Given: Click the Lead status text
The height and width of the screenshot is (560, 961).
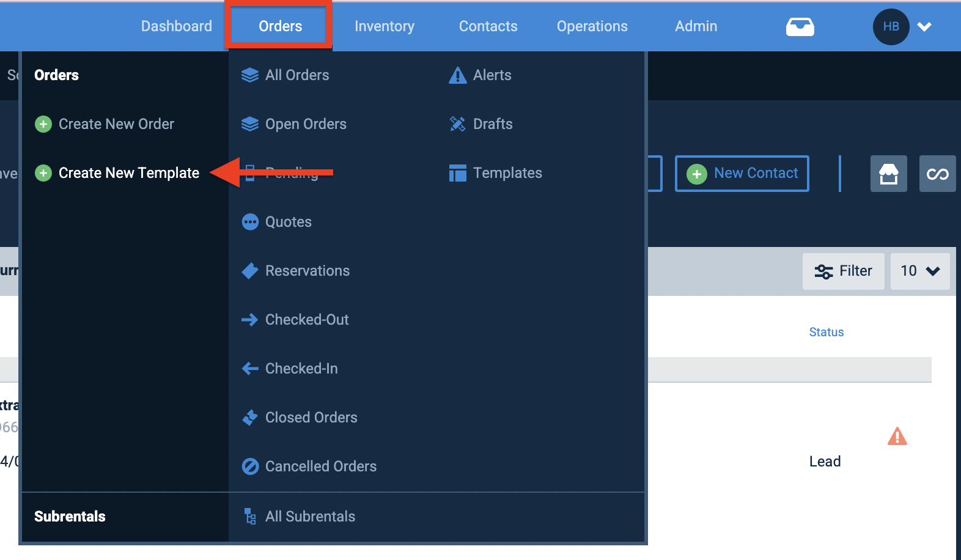Looking at the screenshot, I should point(825,462).
